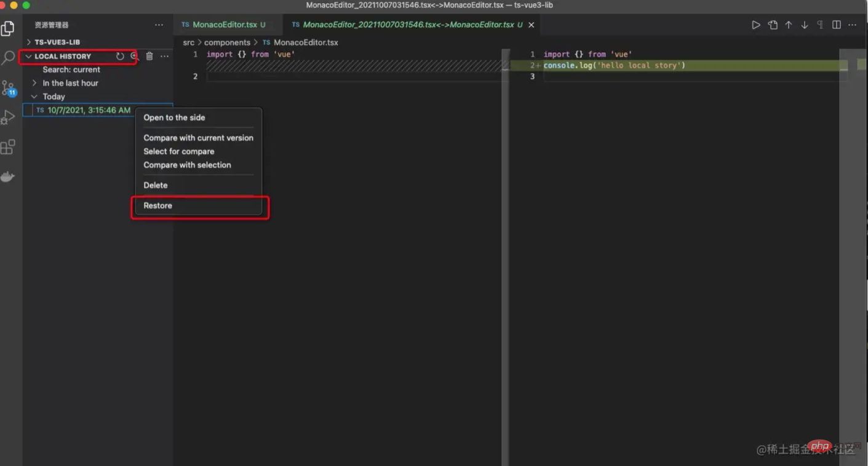
Task: Toggle whitespace trimming with the paragraph icon
Action: [x=820, y=25]
